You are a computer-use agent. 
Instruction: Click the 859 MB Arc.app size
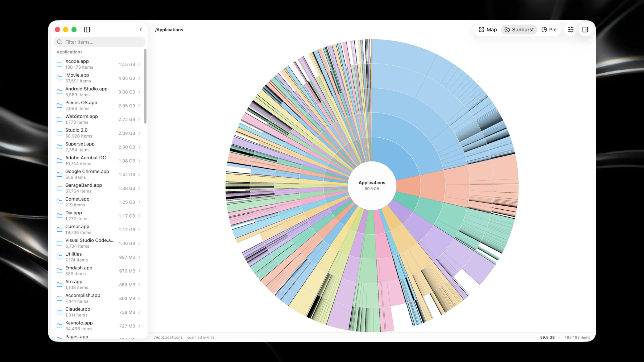coord(127,285)
